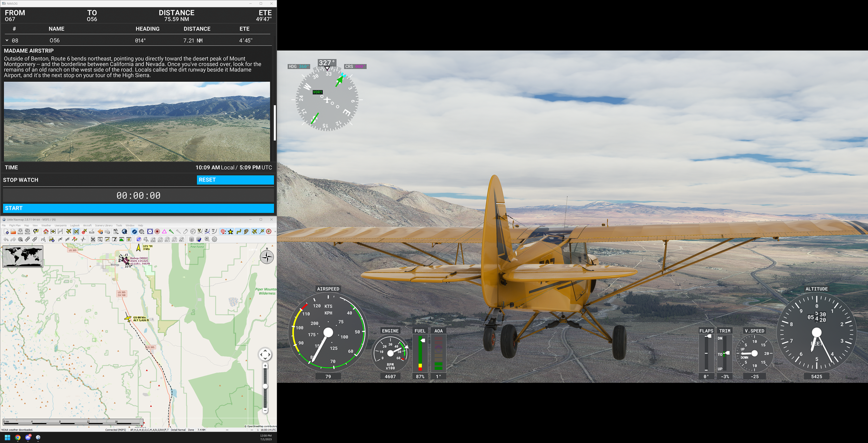Click the yellow user aircraft symbol on map
Screen dimensions: 868x443
click(x=128, y=319)
